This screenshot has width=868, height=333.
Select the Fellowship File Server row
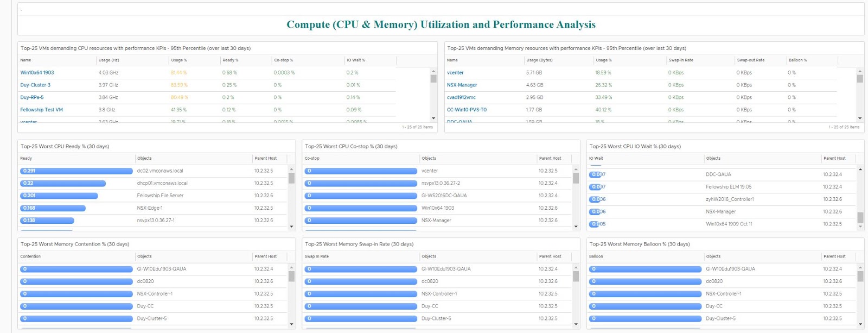[x=160, y=196]
